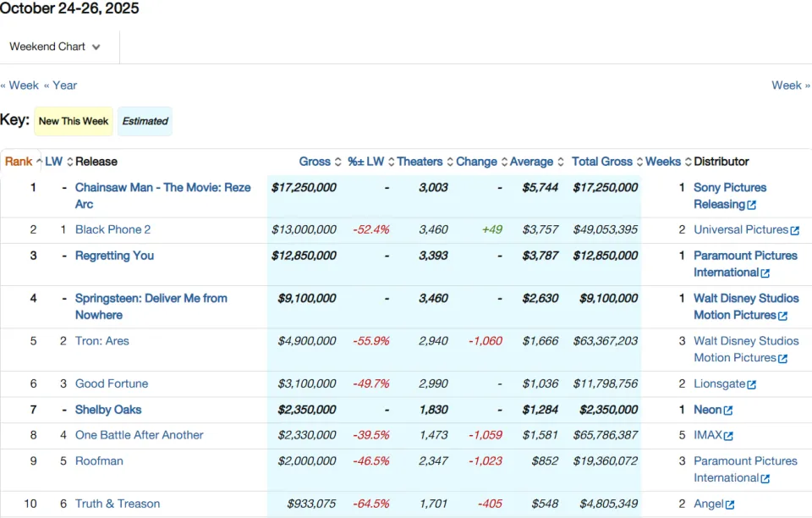Screen dimensions: 812x518
Task: Open Springsteen: Deliver Me from Nowhere
Action: pyautogui.click(x=151, y=306)
